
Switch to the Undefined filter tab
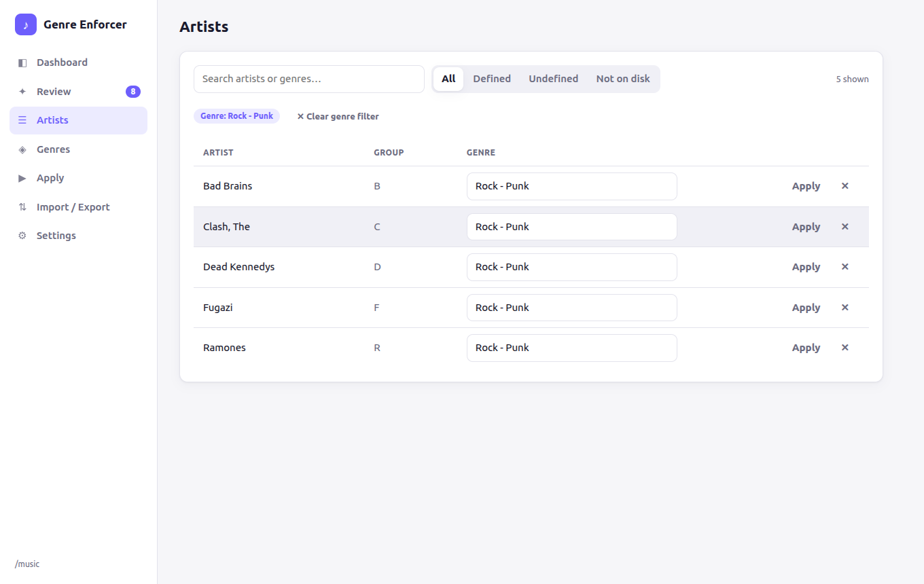point(554,79)
